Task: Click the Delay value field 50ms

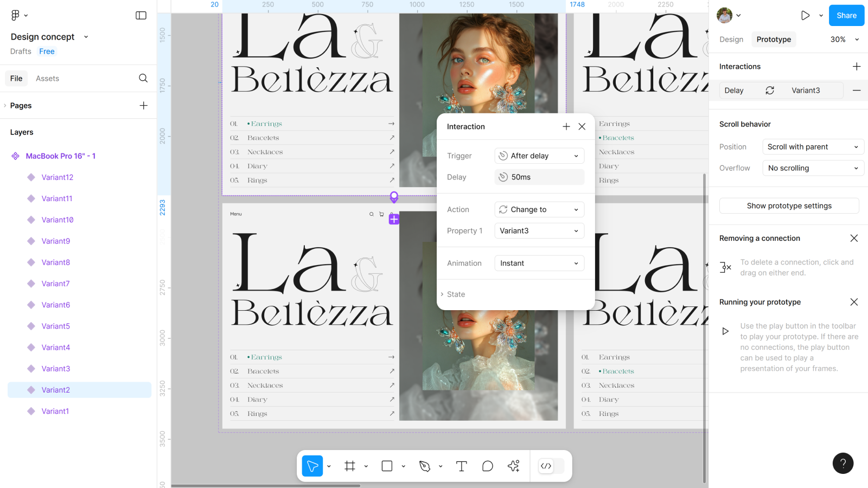Action: tap(539, 177)
